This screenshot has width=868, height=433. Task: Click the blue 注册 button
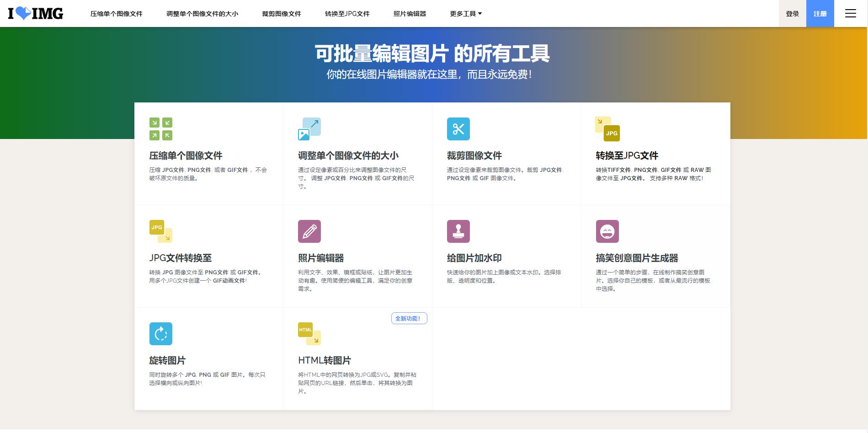click(820, 13)
